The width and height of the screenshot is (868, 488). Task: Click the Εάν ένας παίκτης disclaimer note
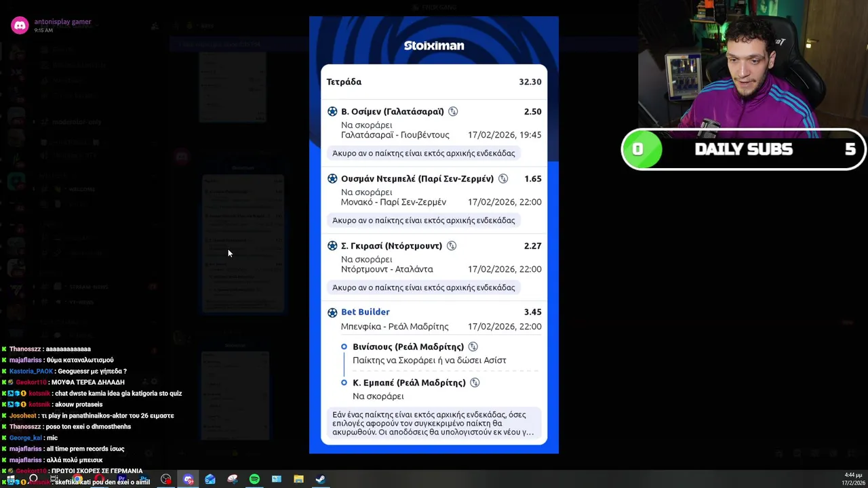click(434, 423)
